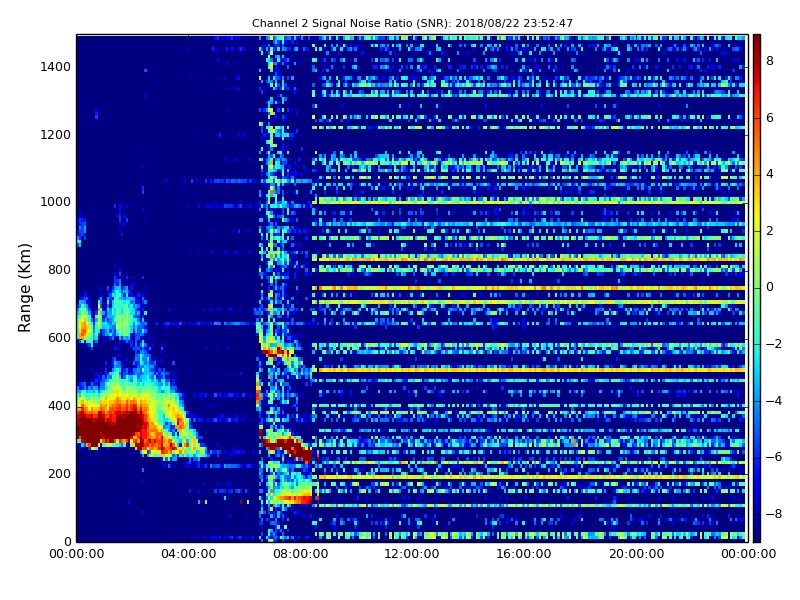800x600 pixels.
Task: Click the colorbar tick label −8
Action: tap(774, 514)
